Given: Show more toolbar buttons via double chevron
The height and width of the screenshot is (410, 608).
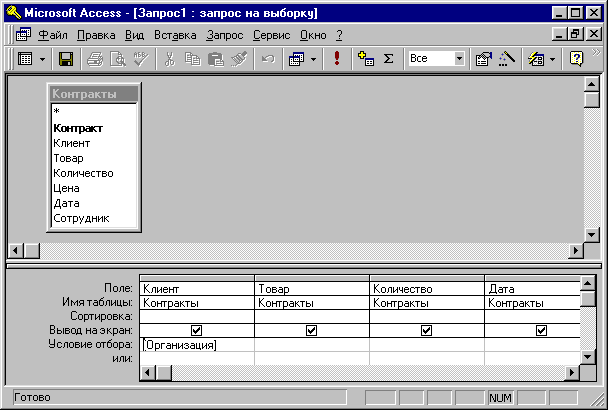Looking at the screenshot, I should click(x=596, y=53).
